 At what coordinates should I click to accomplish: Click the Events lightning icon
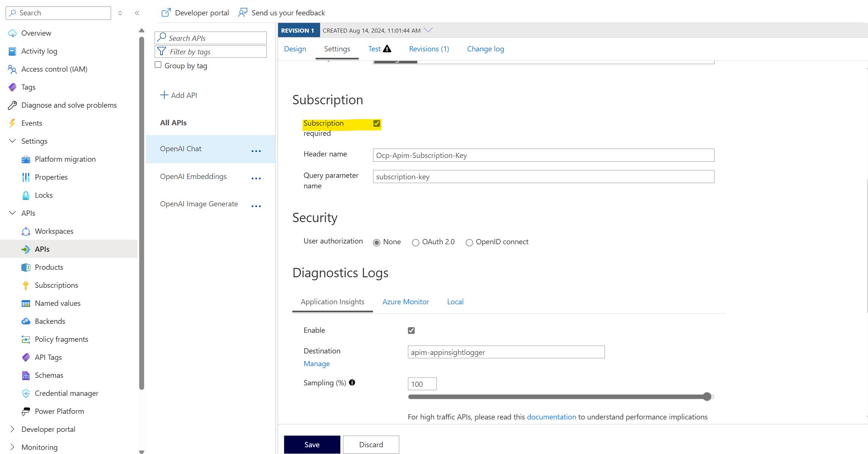click(12, 123)
